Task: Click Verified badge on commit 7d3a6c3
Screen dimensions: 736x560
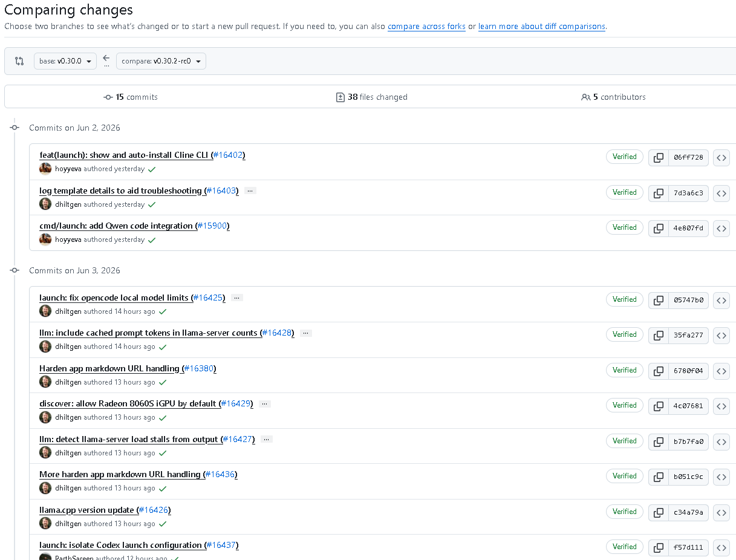Action: [625, 192]
